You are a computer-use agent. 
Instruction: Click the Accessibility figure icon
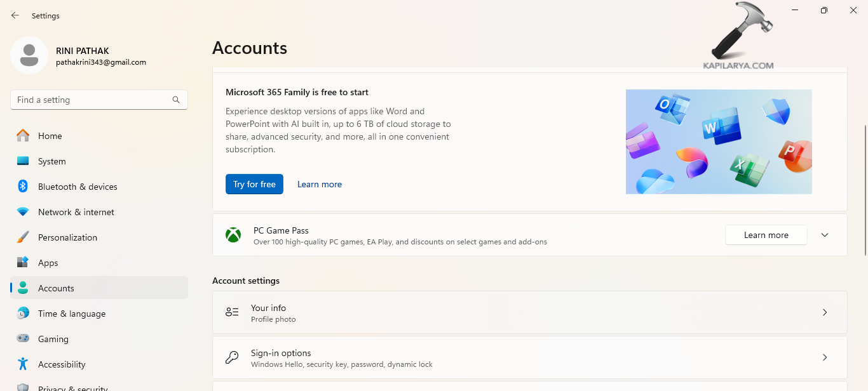(23, 364)
